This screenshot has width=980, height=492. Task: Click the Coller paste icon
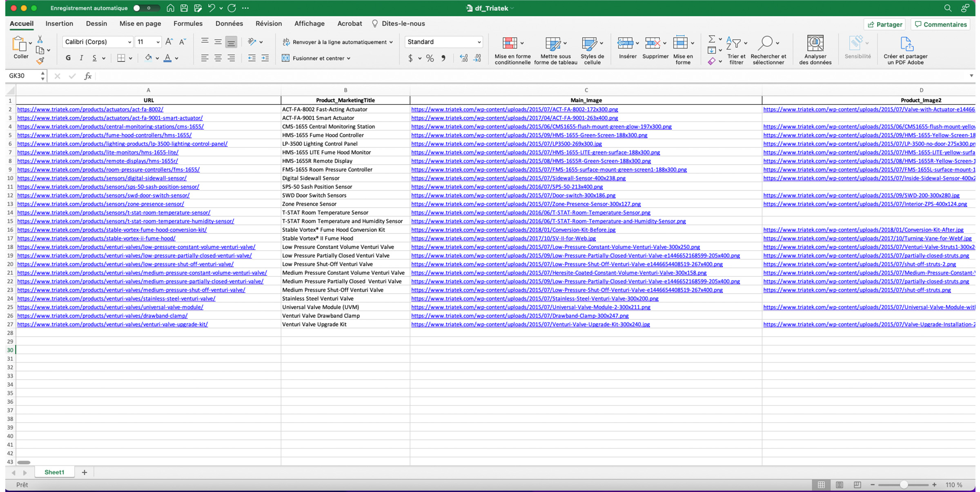[19, 44]
